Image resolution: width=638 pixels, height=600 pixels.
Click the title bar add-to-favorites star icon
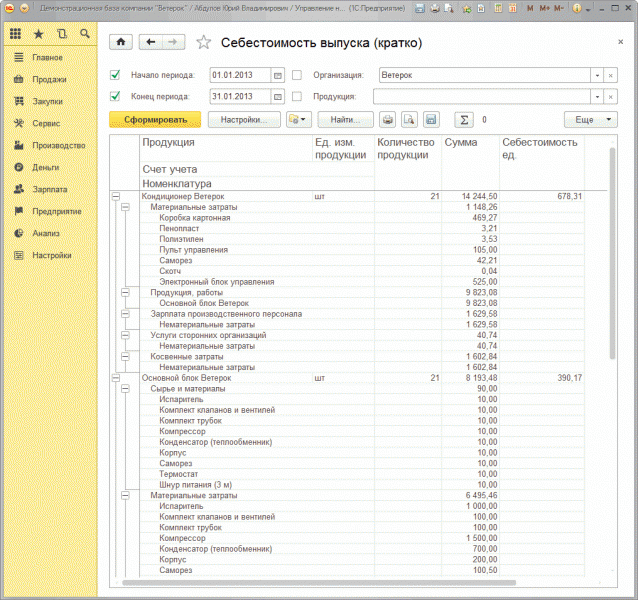[467, 8]
